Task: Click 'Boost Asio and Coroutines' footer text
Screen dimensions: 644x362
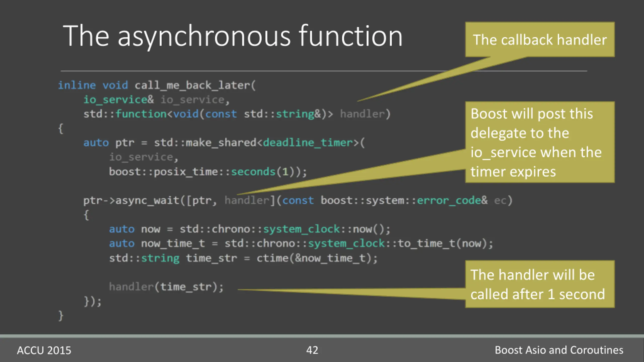Action: (559, 350)
